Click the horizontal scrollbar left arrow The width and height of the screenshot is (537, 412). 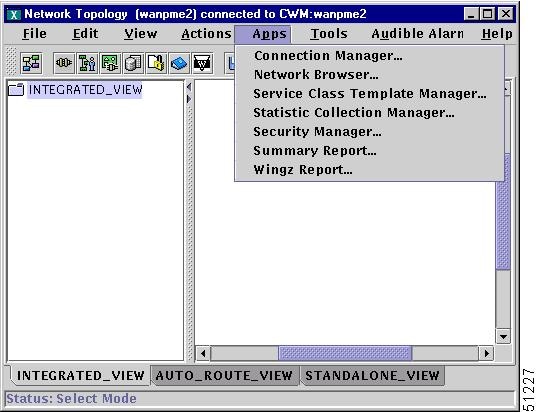click(x=203, y=353)
